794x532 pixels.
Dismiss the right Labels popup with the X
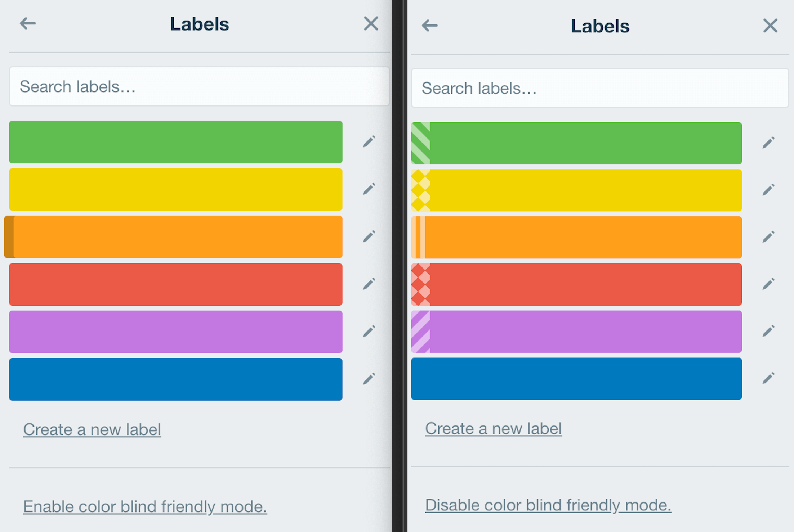point(770,26)
